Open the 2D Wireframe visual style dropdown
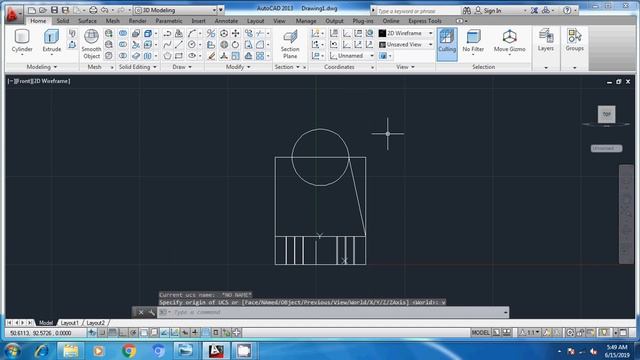This screenshot has width=640, height=360. (406, 33)
